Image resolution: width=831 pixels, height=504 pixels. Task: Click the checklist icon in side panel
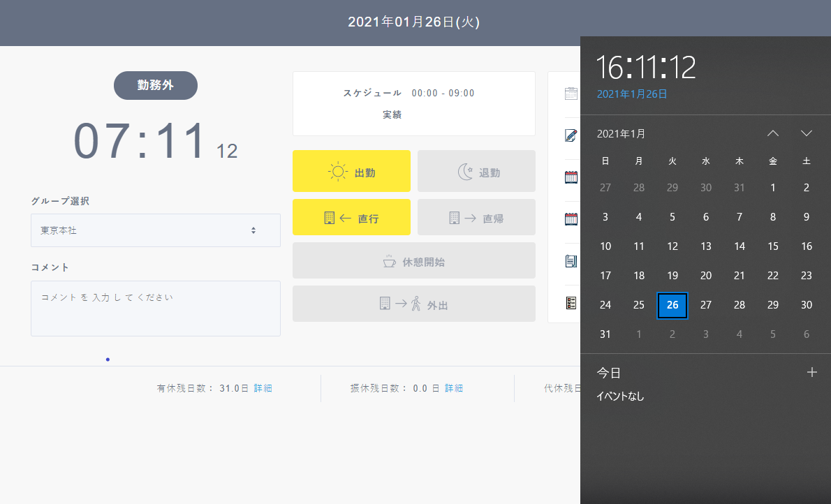571,303
